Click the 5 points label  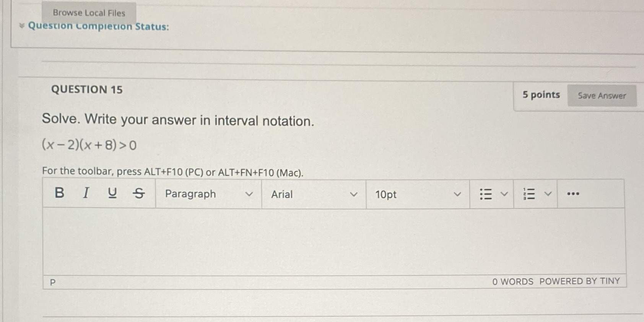coord(541,94)
